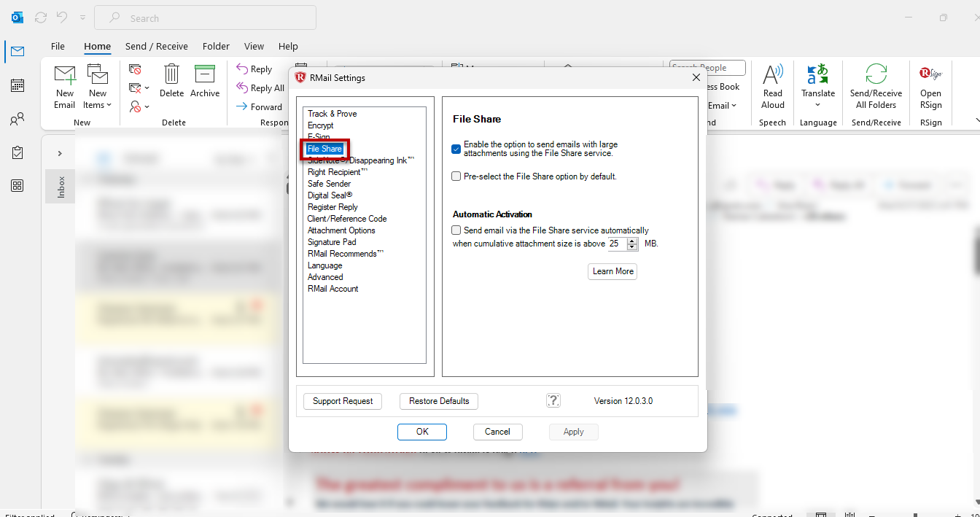This screenshot has height=517, width=980.
Task: Select Digital Seal in settings list
Action: click(330, 195)
